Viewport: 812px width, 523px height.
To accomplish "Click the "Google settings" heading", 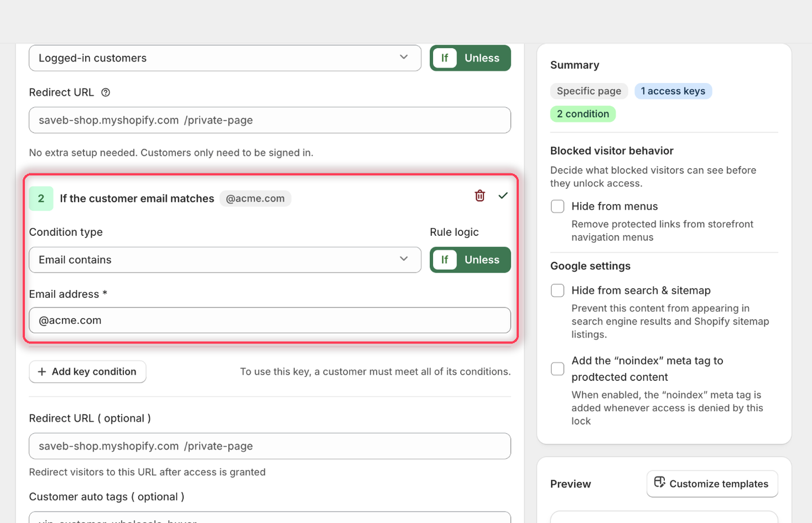I will pyautogui.click(x=590, y=266).
